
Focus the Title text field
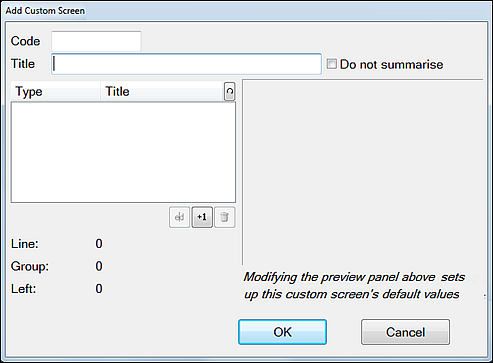pyautogui.click(x=186, y=64)
